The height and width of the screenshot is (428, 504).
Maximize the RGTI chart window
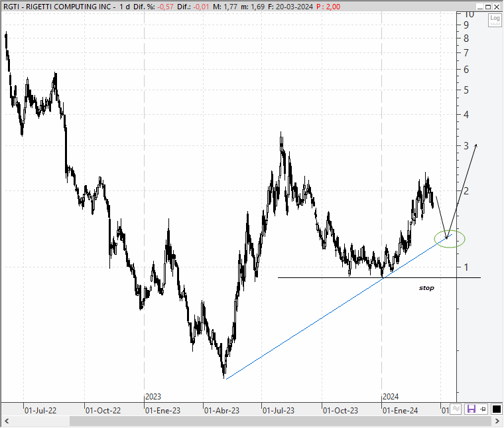tap(488, 7)
